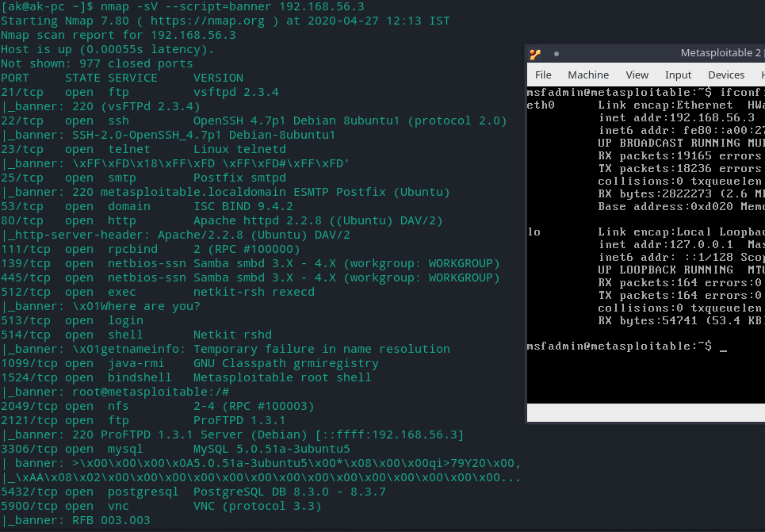Image resolution: width=765 pixels, height=532 pixels.
Task: Click the "Temporary failure in name resolution" banner line
Action: tap(225, 349)
